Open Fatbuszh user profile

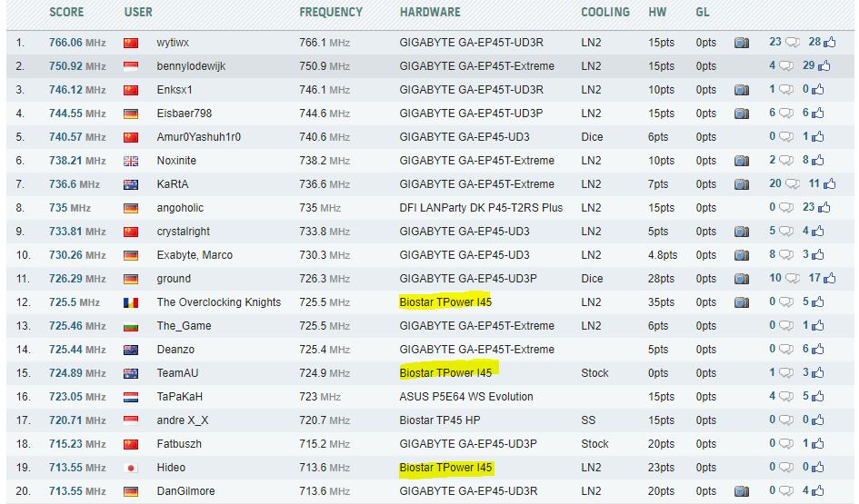coord(179,444)
